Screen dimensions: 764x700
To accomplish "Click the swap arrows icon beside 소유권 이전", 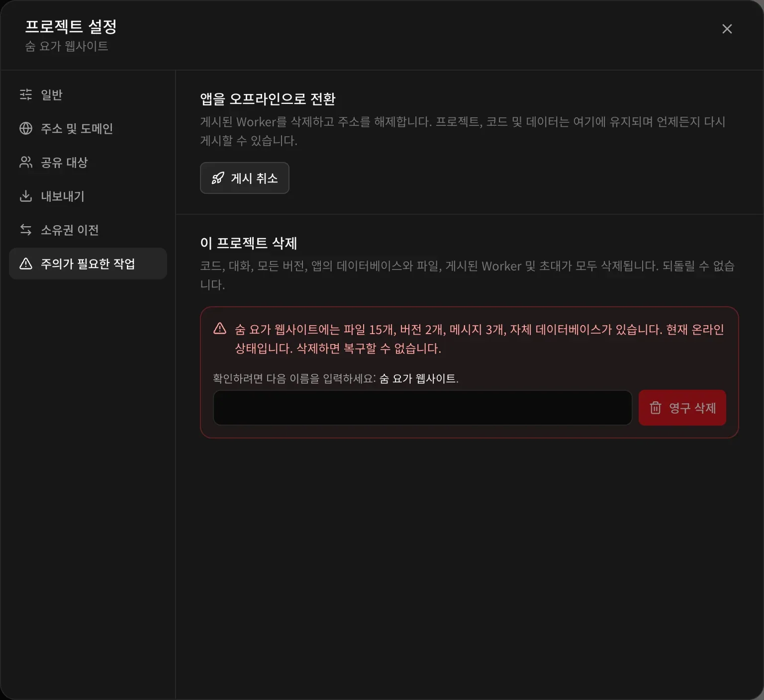I will (26, 230).
